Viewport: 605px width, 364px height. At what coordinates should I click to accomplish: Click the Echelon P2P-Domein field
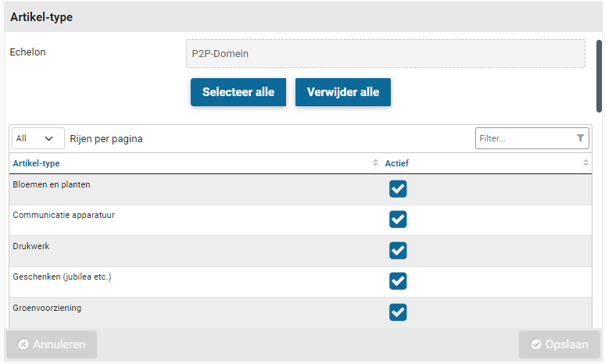(x=385, y=54)
